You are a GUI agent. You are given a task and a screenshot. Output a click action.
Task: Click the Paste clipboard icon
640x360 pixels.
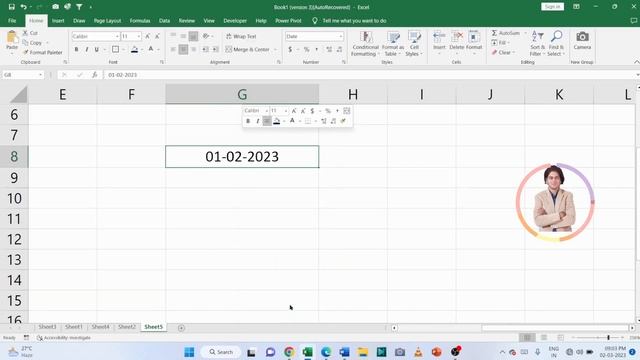(12, 38)
